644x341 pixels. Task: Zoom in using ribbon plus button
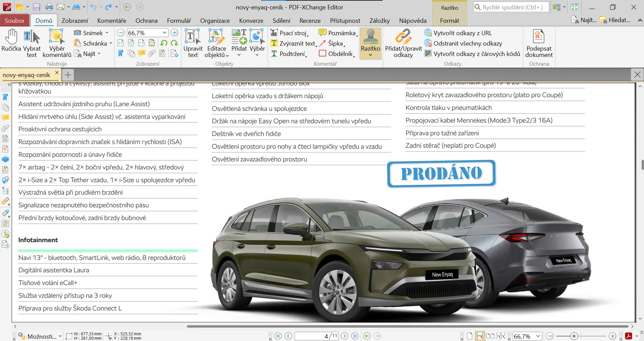tap(174, 33)
